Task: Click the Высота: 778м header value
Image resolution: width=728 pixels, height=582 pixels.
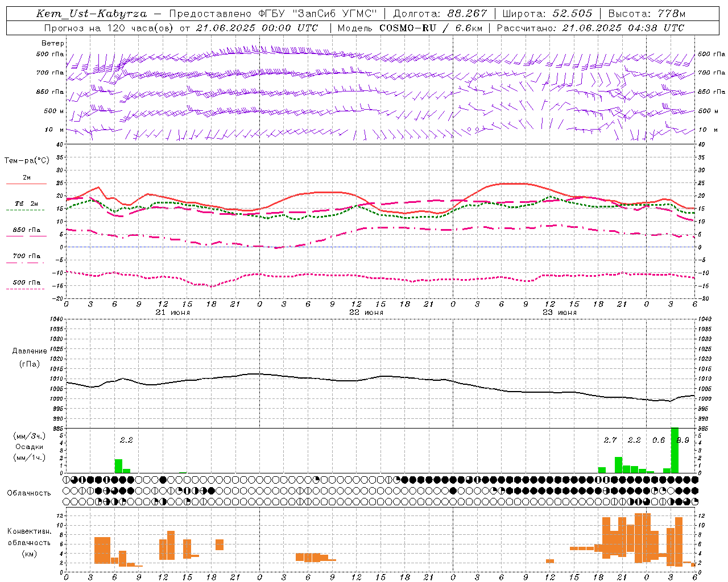Action: 647,14
